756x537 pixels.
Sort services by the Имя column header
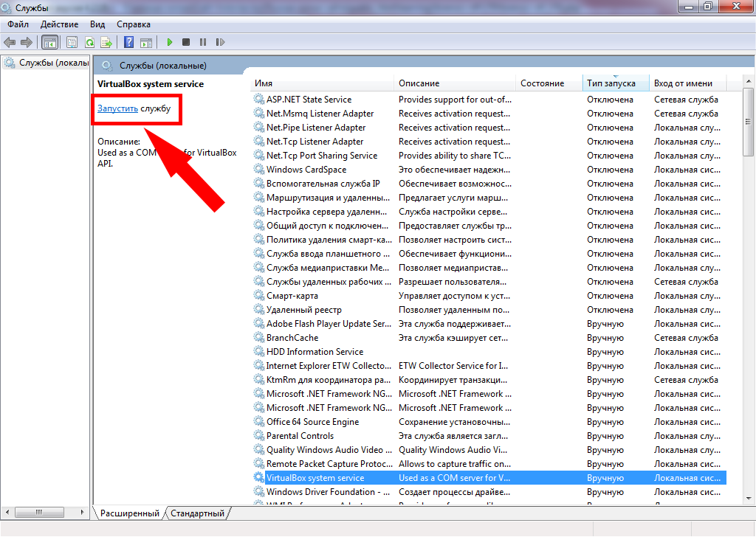point(264,83)
